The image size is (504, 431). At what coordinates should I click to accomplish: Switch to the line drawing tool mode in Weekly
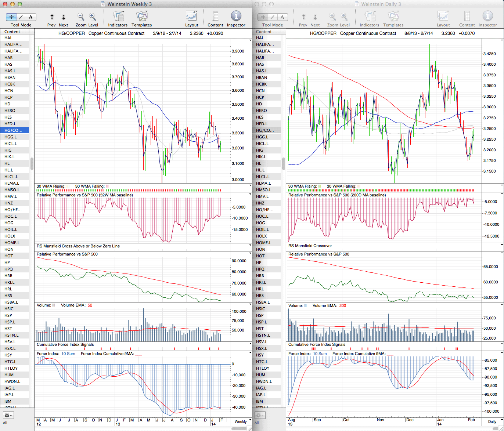[21, 17]
